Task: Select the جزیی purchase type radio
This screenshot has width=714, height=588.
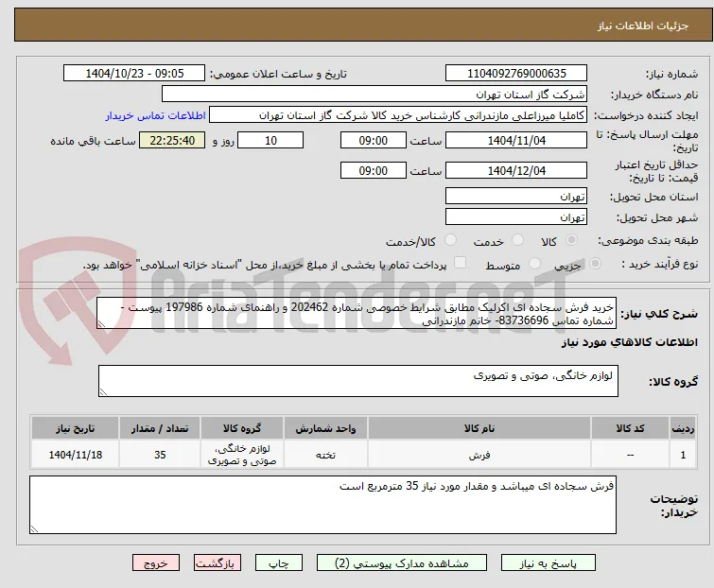Action: click(x=595, y=264)
